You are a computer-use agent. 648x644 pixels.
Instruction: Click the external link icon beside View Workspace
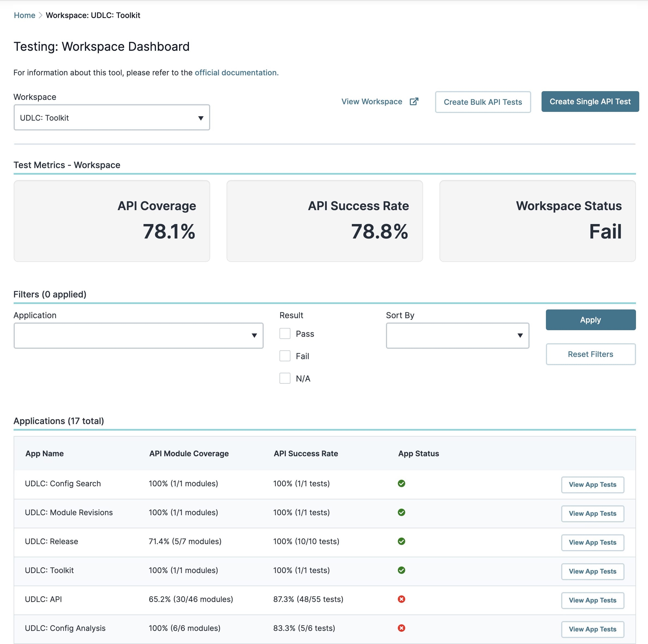point(414,101)
